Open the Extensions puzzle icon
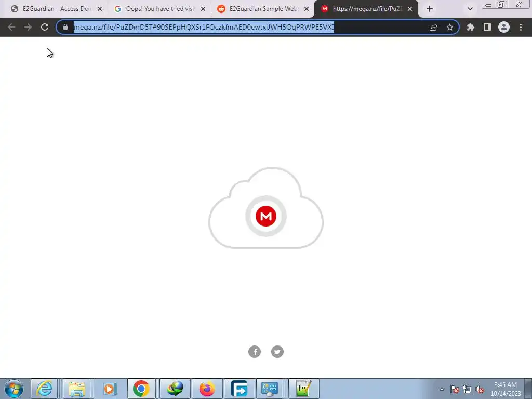Screen dimensions: 532x399 tap(471, 27)
